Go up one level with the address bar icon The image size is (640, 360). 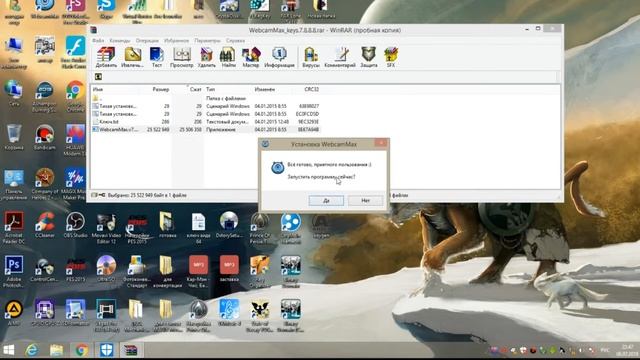[x=98, y=77]
